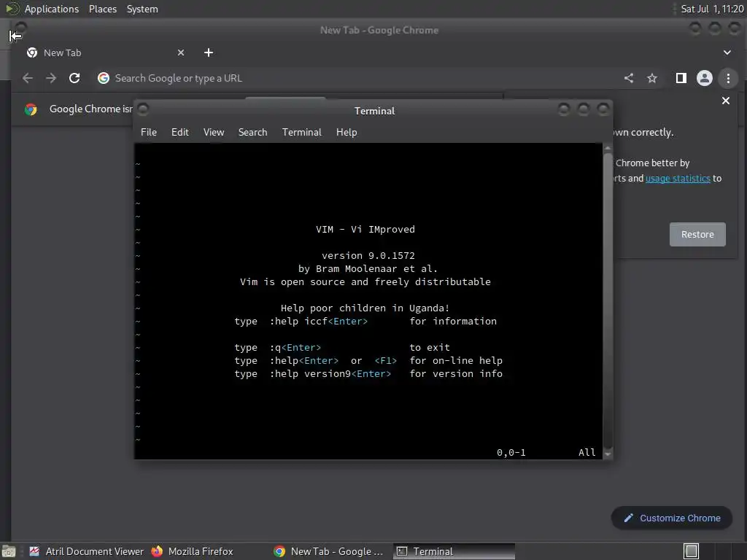Screen dimensions: 747x560
Task: Click the Share icon in Chrome address bar
Action: click(x=629, y=78)
